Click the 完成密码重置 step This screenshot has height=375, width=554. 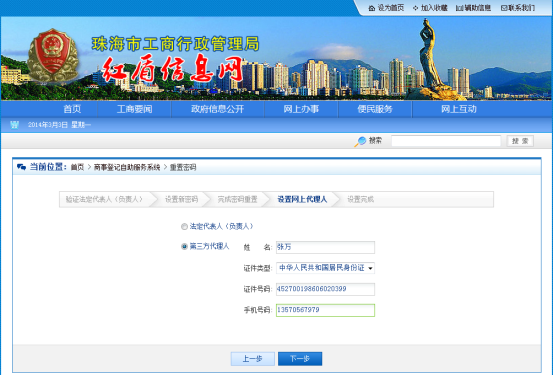(x=237, y=199)
